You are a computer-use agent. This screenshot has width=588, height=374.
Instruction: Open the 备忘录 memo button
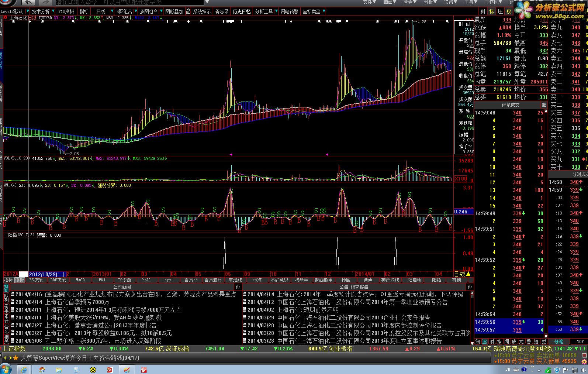point(222,11)
